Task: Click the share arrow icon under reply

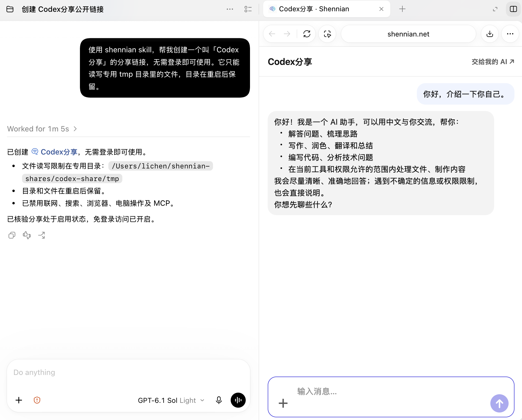Action: (x=42, y=235)
